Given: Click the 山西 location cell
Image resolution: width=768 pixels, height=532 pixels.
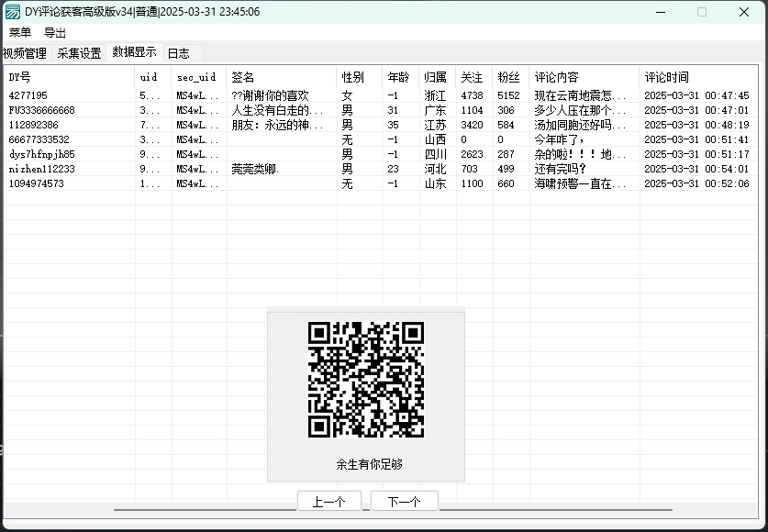Looking at the screenshot, I should (435, 139).
